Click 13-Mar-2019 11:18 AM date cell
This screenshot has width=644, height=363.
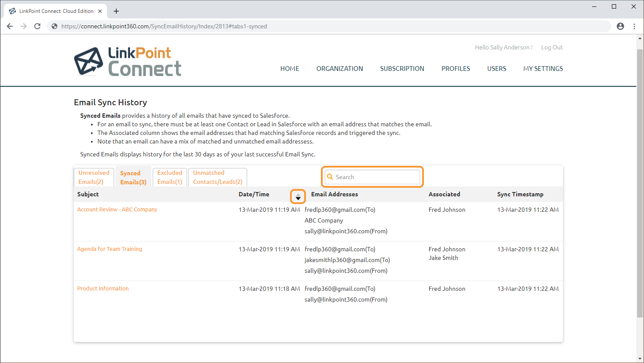pyautogui.click(x=269, y=289)
